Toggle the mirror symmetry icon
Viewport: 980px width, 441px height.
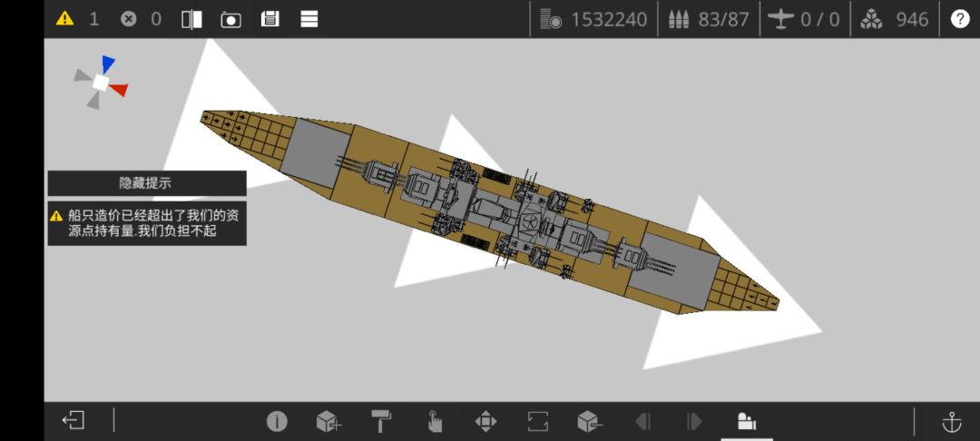191,19
